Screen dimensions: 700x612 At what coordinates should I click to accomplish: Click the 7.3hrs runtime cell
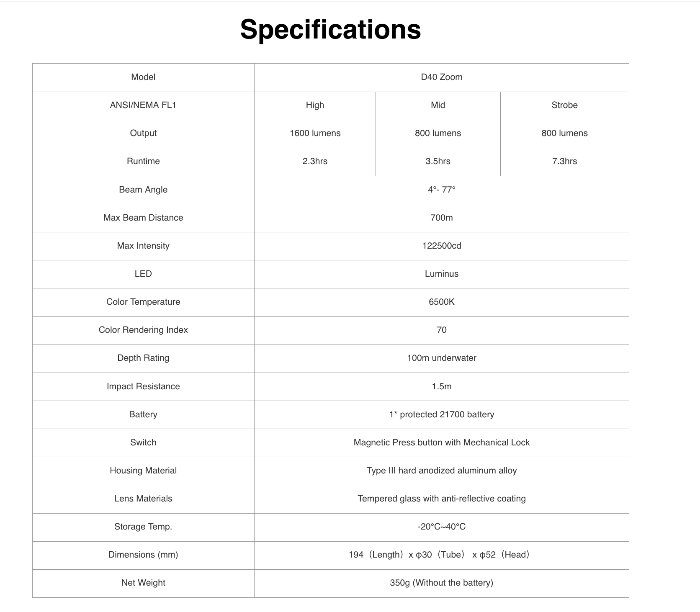coord(564,161)
